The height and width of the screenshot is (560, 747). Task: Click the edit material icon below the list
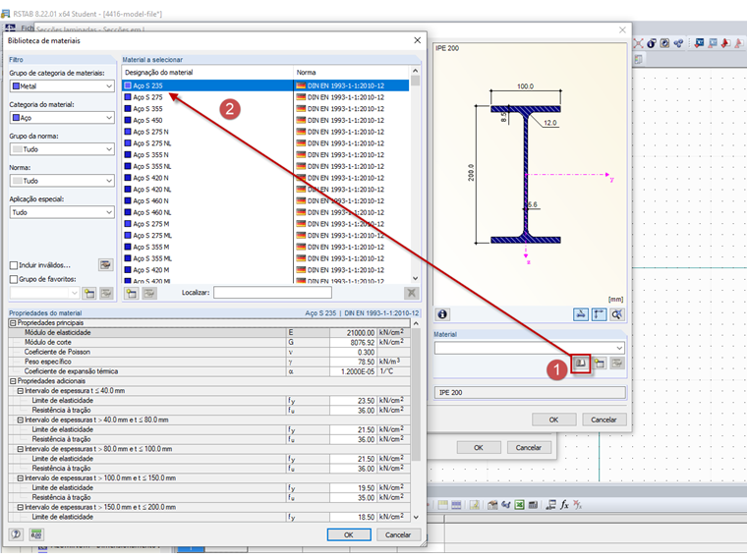(x=149, y=293)
